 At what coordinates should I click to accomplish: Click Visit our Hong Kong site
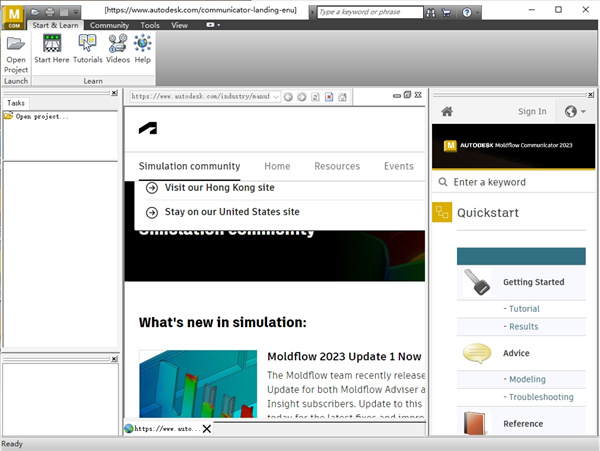coord(219,188)
